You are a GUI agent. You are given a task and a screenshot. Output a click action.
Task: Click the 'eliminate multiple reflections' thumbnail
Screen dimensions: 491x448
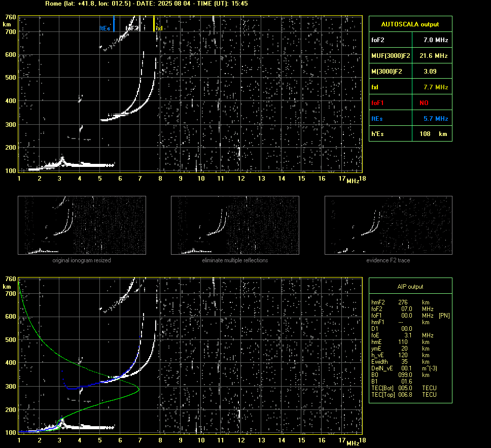click(x=235, y=225)
